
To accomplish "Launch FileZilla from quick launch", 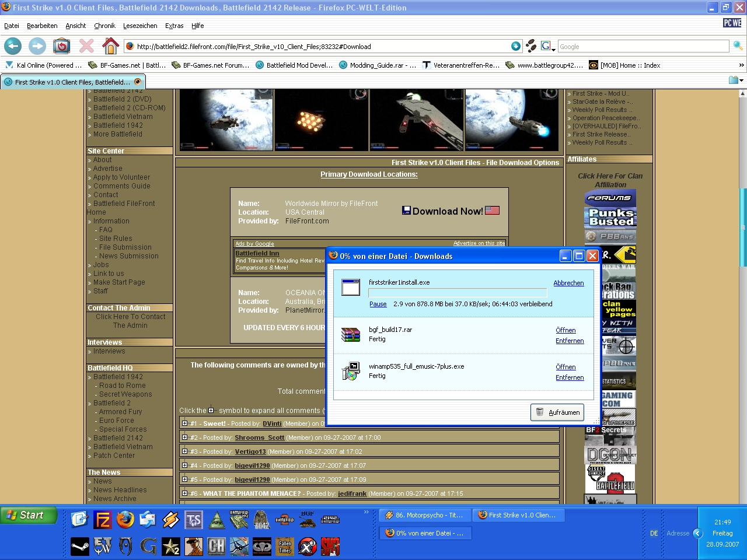I will (x=103, y=519).
